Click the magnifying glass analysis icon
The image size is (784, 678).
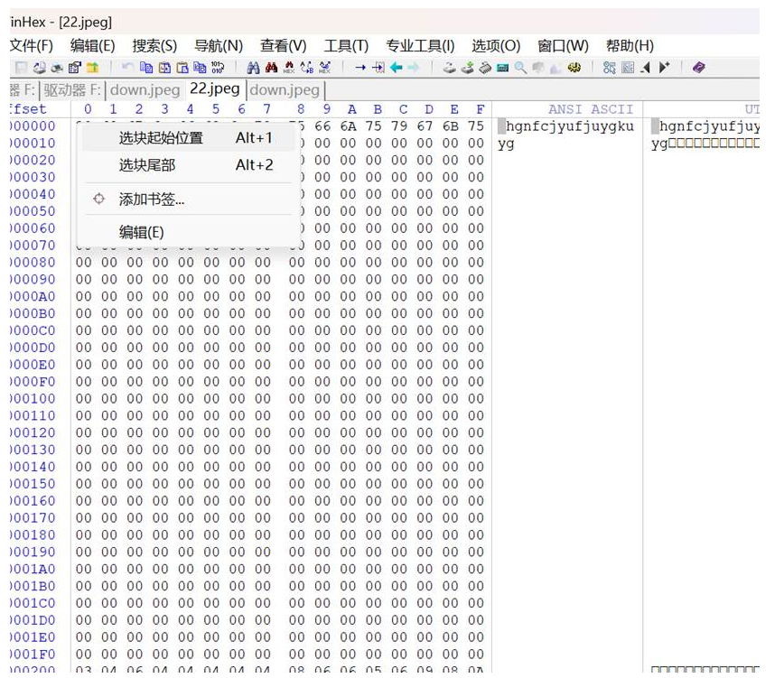click(520, 68)
